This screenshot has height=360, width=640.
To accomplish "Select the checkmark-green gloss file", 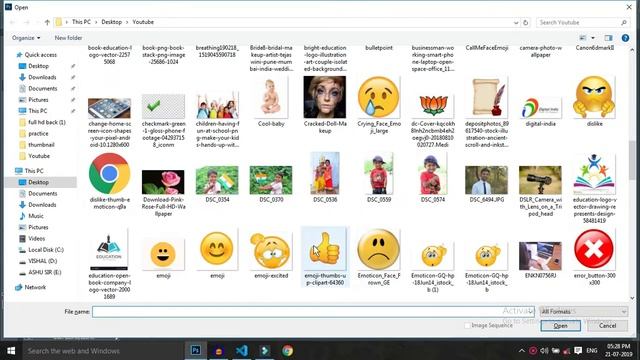I will (163, 120).
